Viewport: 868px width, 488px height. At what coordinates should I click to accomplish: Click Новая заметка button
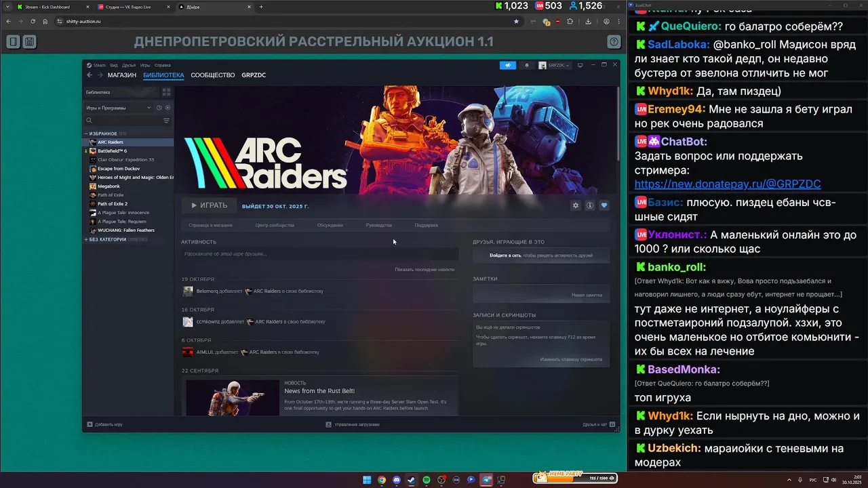tap(587, 295)
